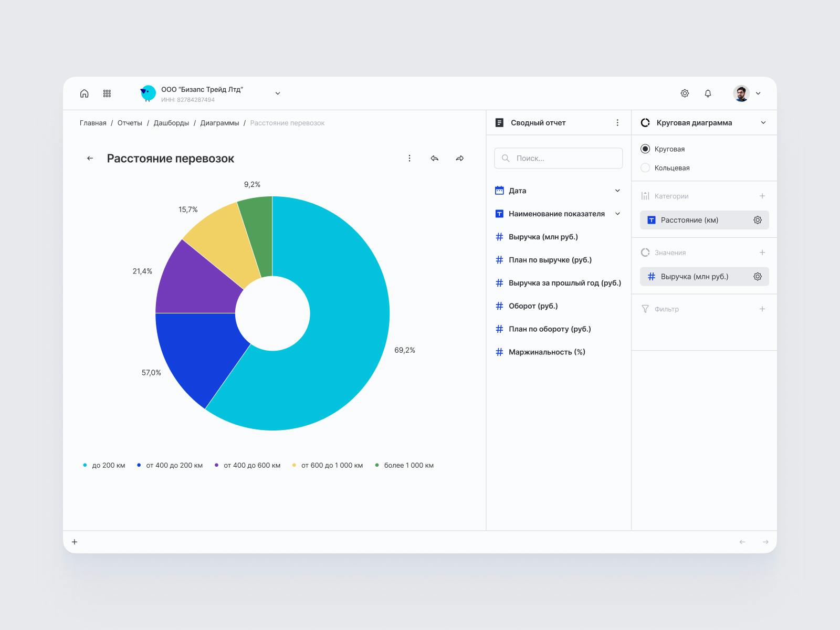Viewport: 840px width, 630px height.
Task: Click the Фильтр funnel icon
Action: 645,309
